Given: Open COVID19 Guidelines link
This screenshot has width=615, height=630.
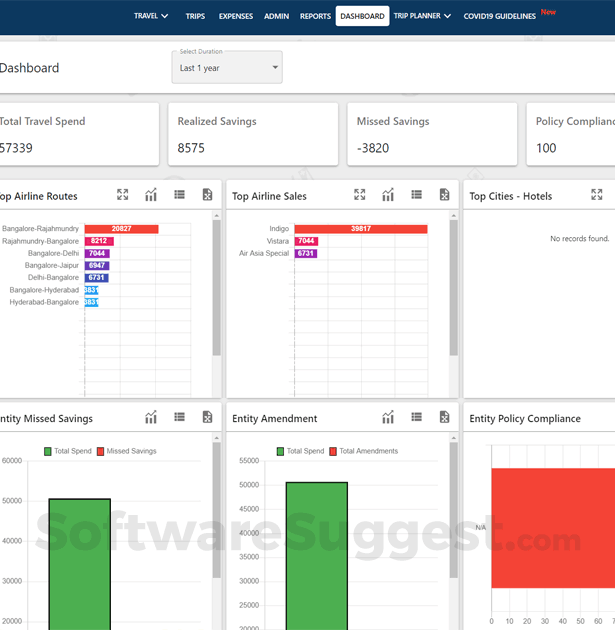Looking at the screenshot, I should click(499, 16).
